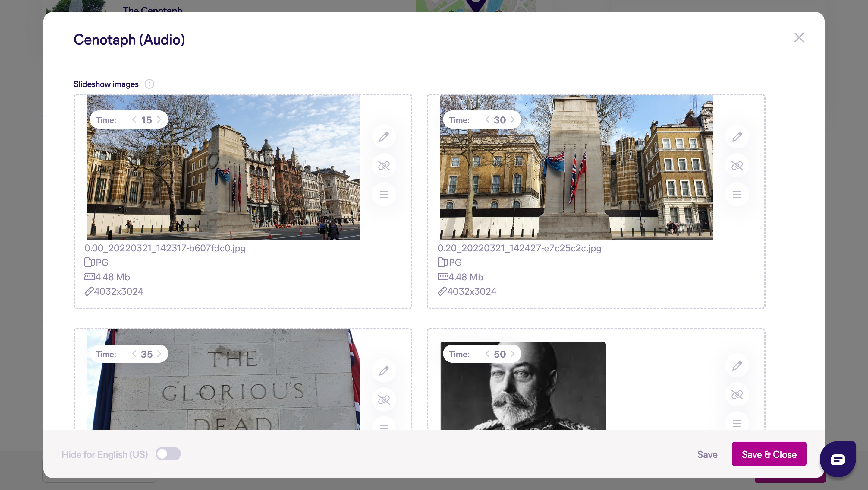
Task: Increase time above 15 with right chevron
Action: click(x=159, y=120)
